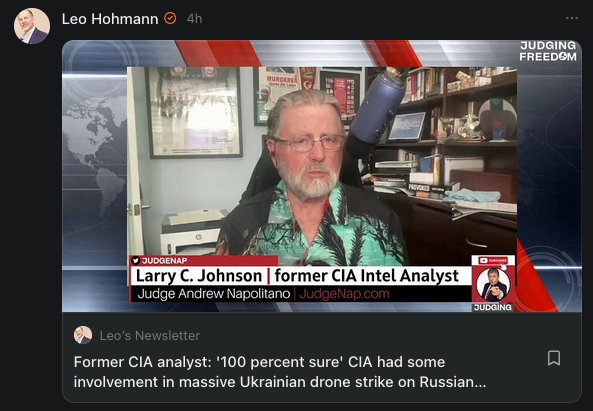
Task: Click the orange verified badge
Action: pos(170,18)
